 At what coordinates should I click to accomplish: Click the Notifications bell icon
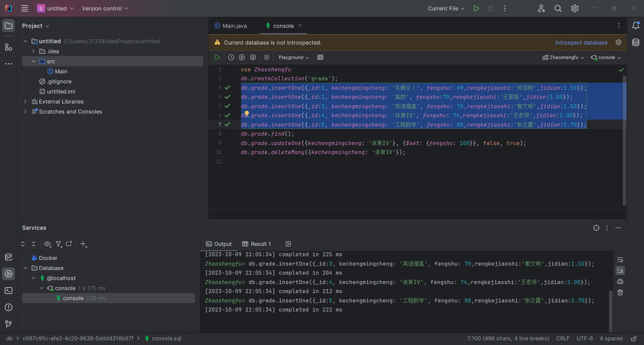click(x=636, y=26)
